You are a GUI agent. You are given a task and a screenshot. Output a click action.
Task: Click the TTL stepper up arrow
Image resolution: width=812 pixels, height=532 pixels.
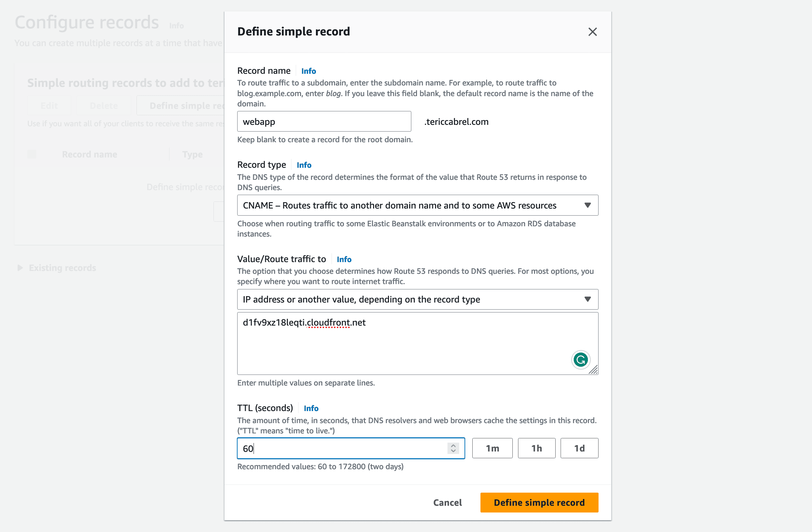[x=453, y=446]
